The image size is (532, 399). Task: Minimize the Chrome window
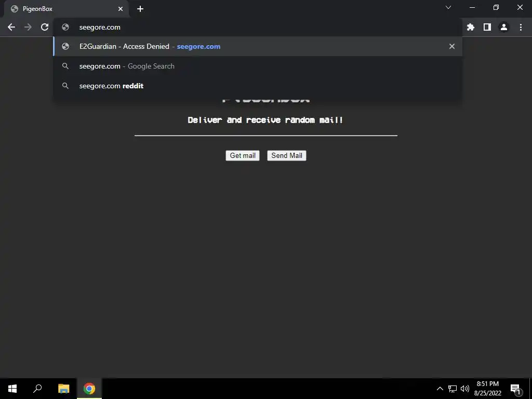[x=472, y=7]
